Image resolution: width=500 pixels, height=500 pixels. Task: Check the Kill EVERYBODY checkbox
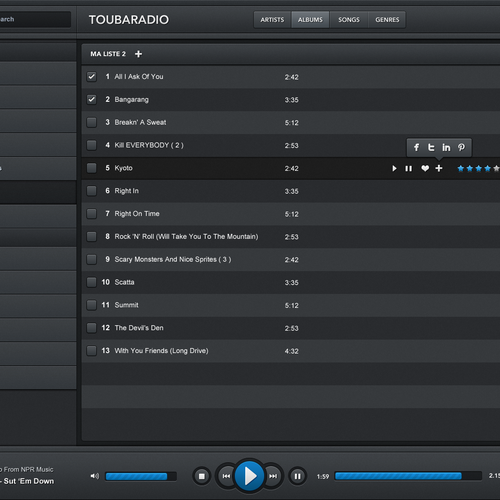(x=91, y=145)
